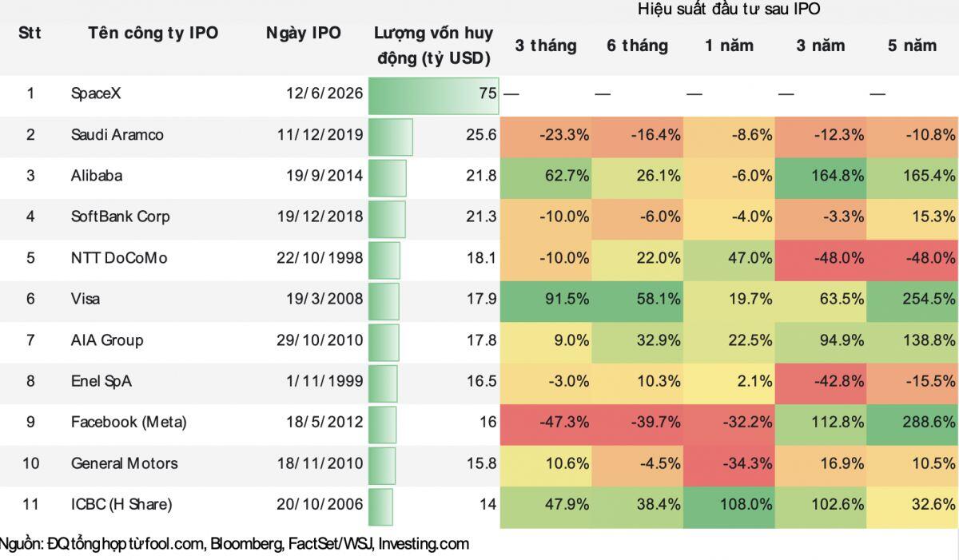Select SoftBank Corp 15.3% five-year cell
Image resolution: width=959 pixels, height=560 pixels.
tap(913, 216)
